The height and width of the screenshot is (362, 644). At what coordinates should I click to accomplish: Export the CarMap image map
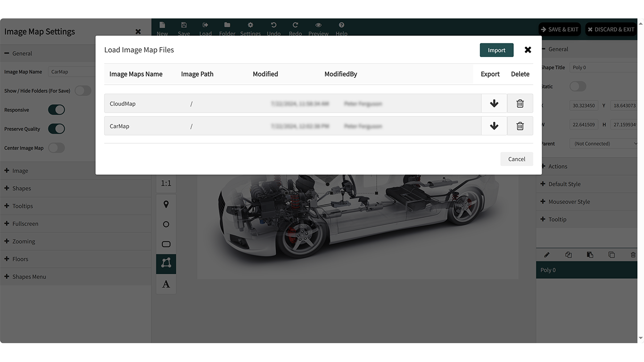click(x=494, y=126)
